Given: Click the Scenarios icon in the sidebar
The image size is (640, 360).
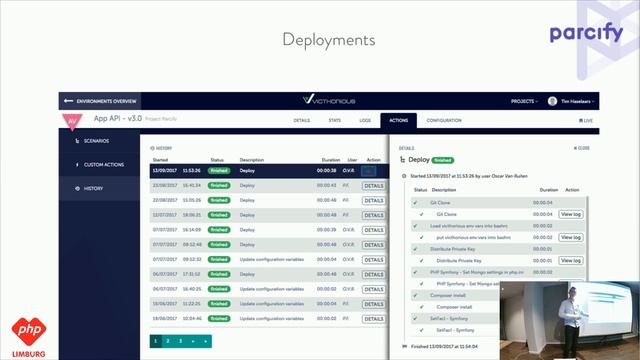Looking at the screenshot, I should (x=77, y=141).
